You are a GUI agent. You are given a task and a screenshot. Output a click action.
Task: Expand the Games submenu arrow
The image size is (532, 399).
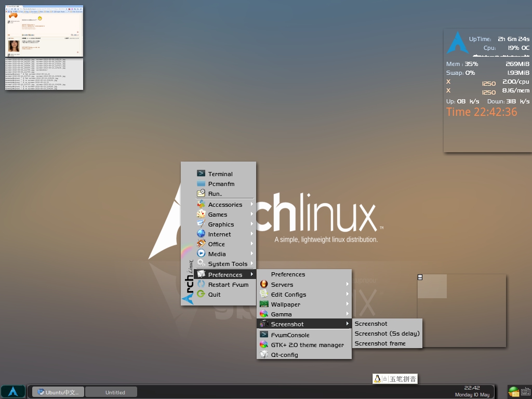point(252,214)
